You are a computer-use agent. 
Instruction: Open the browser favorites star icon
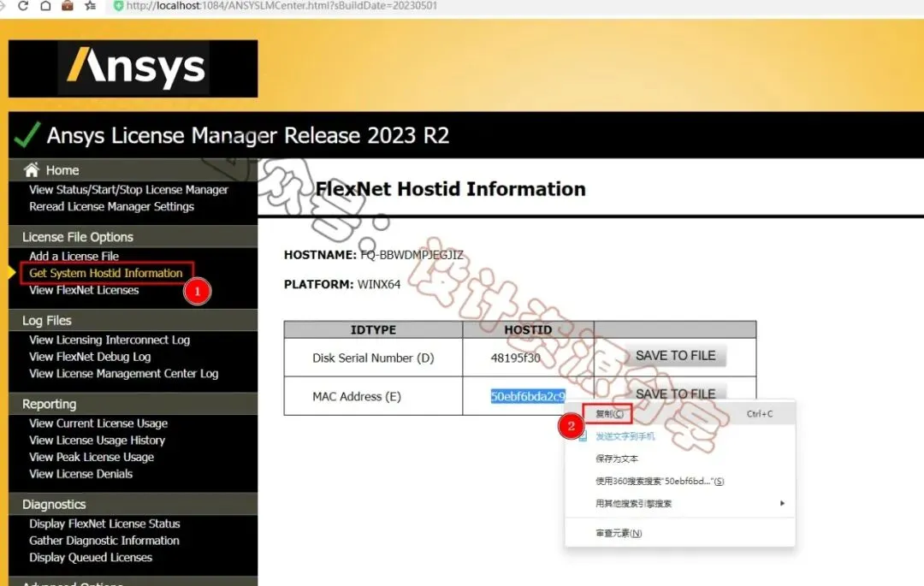[90, 6]
